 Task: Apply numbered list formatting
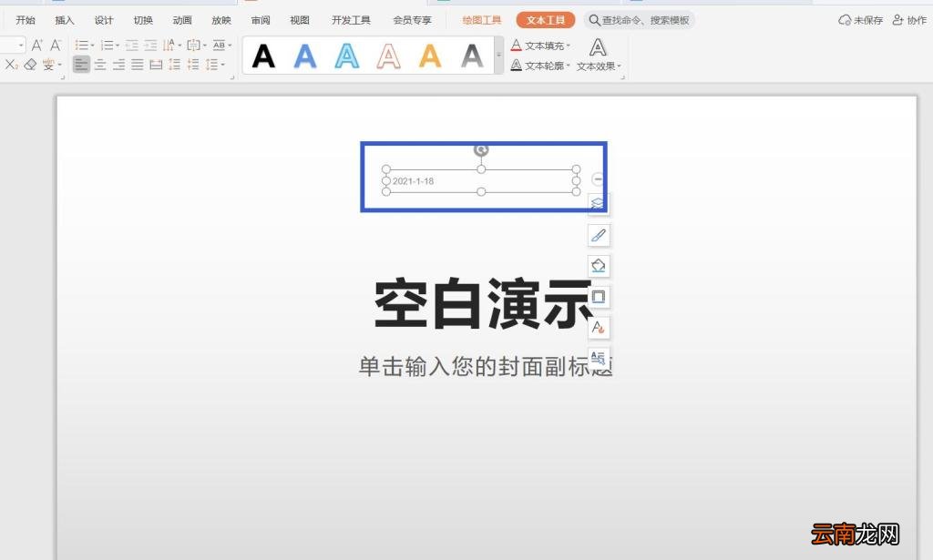tap(108, 46)
